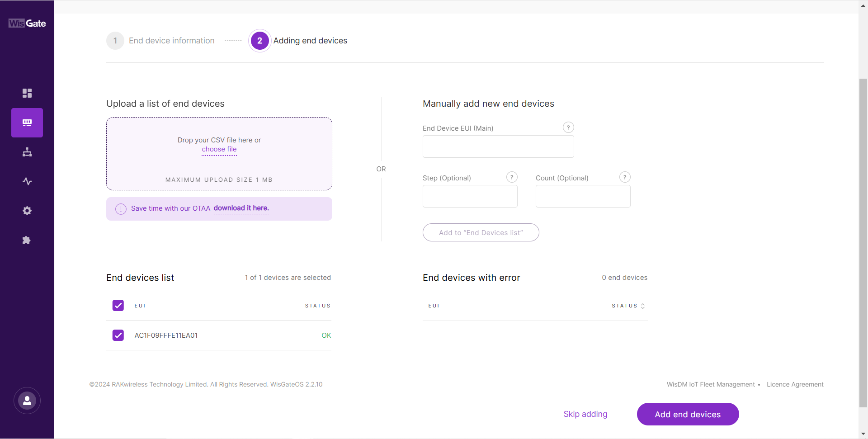
Task: Click the WisGate logo
Action: point(27,23)
